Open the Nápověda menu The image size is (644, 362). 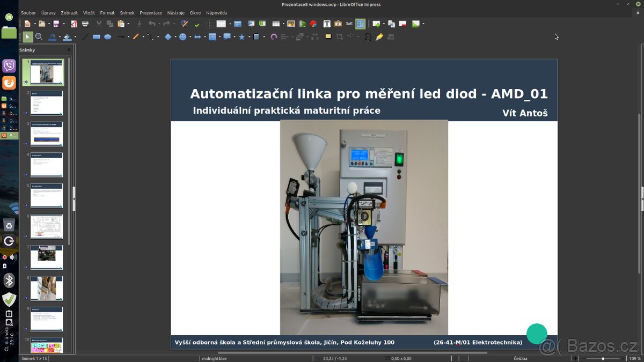click(216, 12)
